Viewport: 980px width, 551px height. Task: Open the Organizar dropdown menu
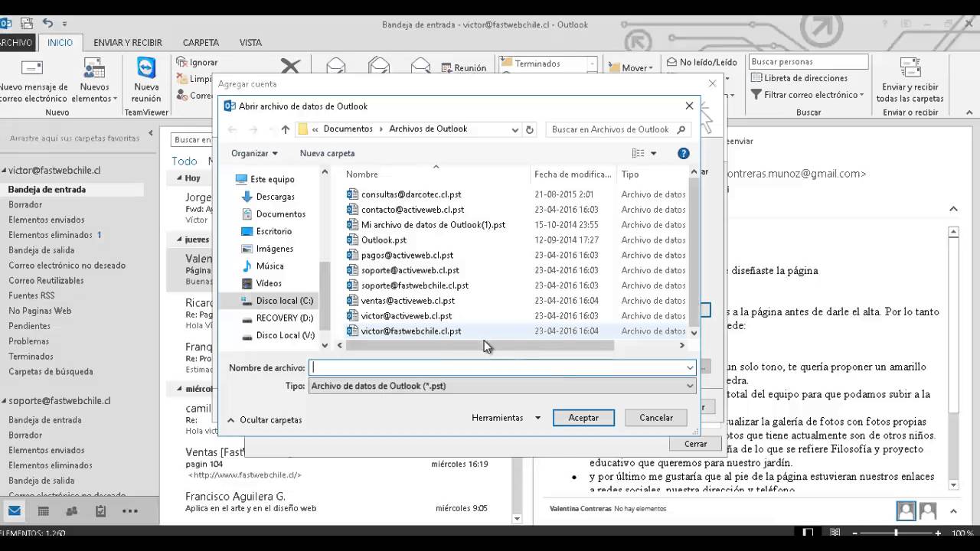[x=254, y=153]
